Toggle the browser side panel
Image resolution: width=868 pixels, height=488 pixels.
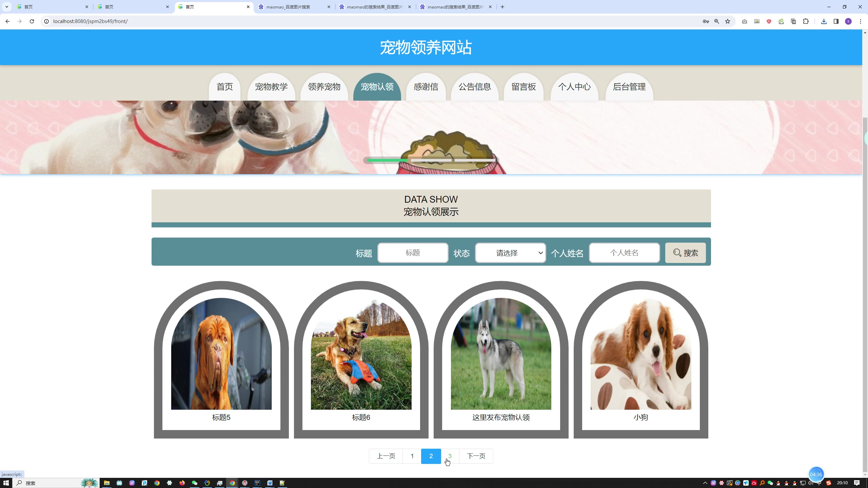[x=836, y=21]
